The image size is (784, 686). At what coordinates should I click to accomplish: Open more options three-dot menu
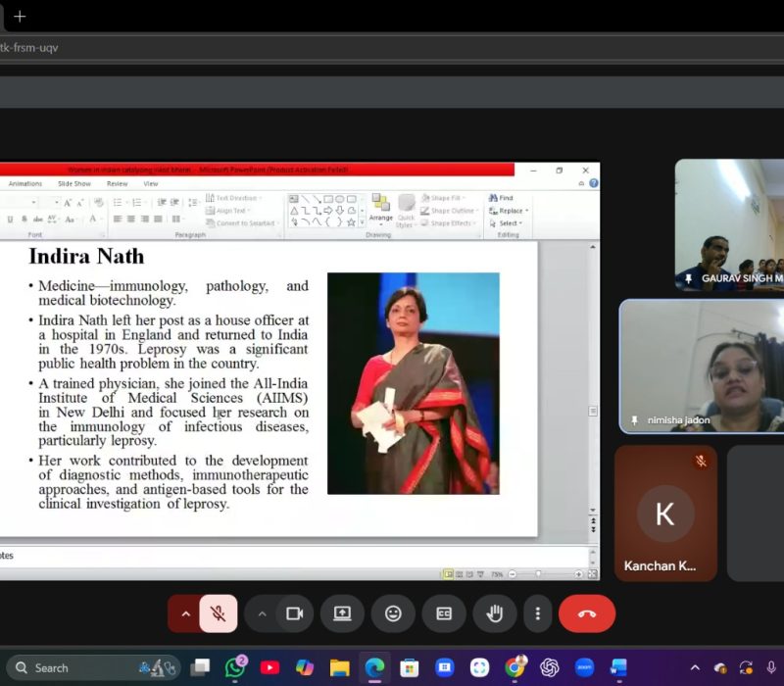(537, 613)
